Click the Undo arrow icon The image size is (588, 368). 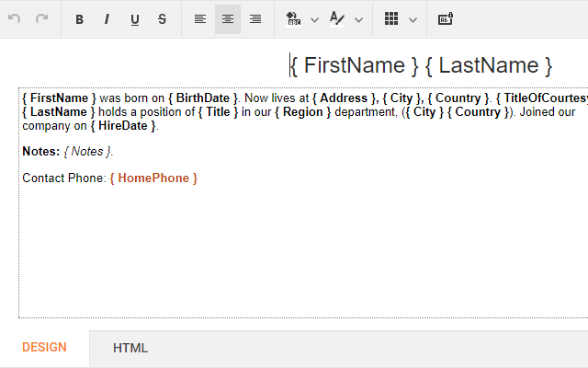(x=14, y=19)
